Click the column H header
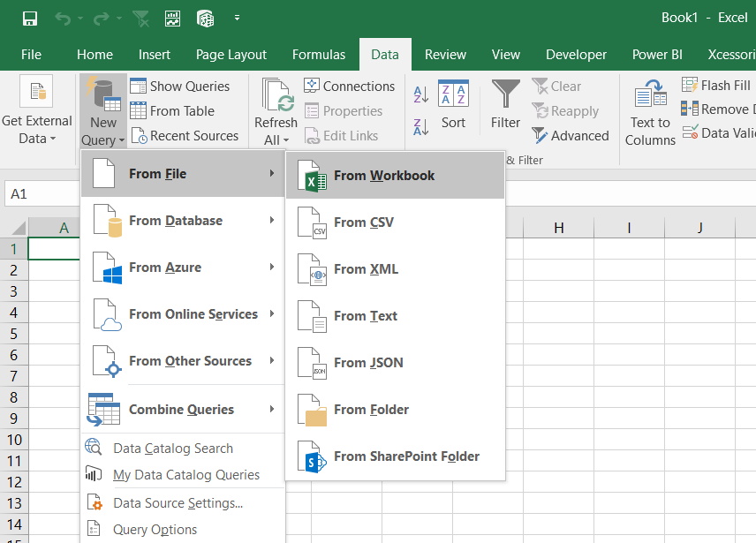This screenshot has height=543, width=756. pyautogui.click(x=559, y=228)
